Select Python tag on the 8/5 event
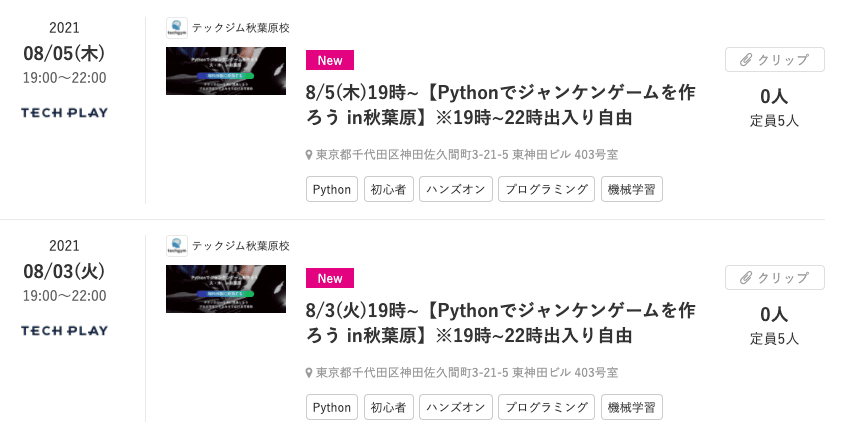 pyautogui.click(x=332, y=189)
